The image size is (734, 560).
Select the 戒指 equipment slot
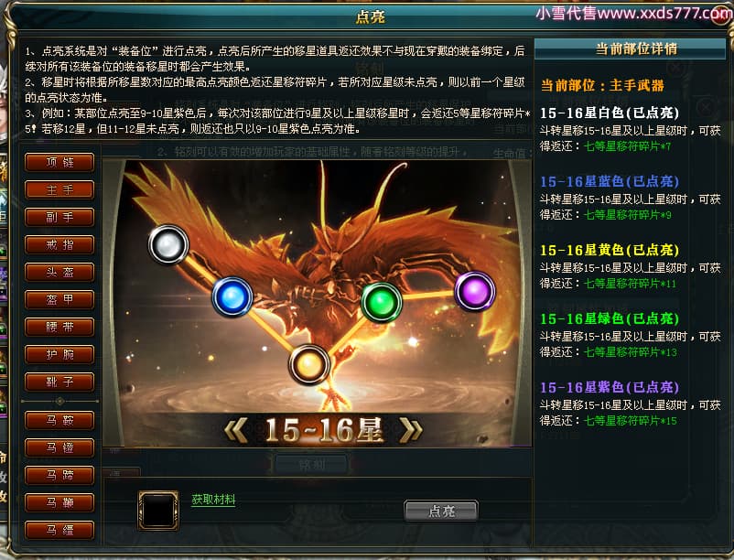click(59, 244)
